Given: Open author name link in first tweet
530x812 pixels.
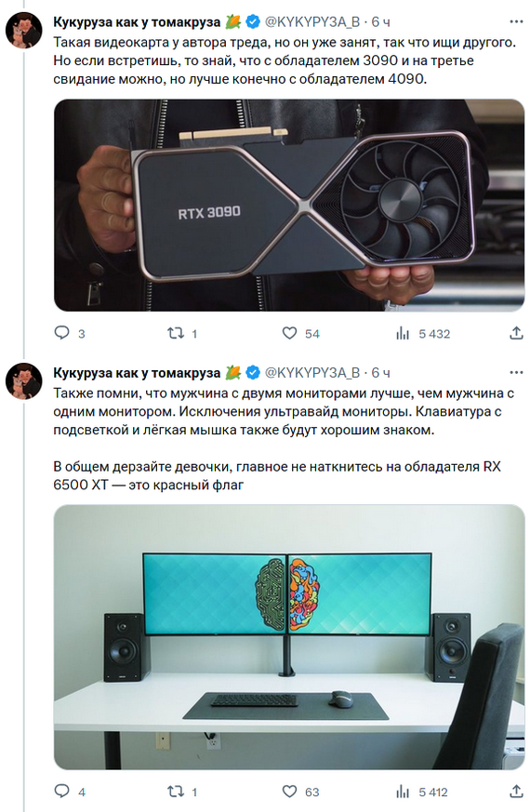Looking at the screenshot, I should 137,21.
